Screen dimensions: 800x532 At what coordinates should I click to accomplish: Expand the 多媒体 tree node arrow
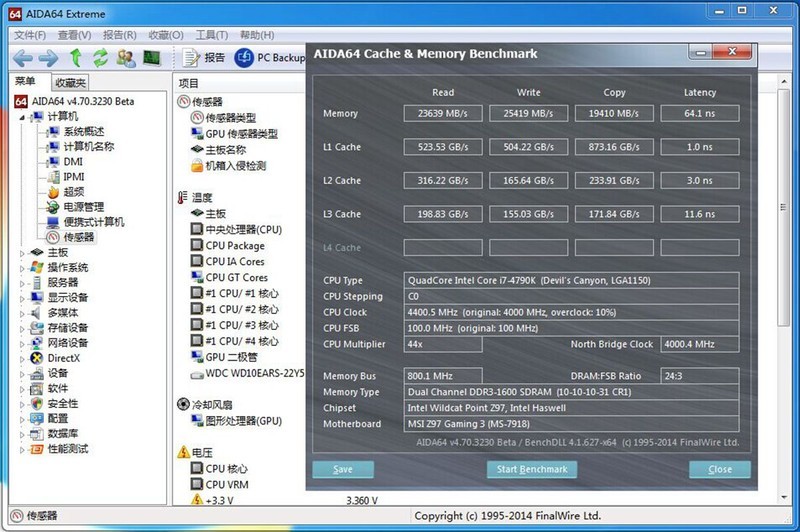point(22,313)
